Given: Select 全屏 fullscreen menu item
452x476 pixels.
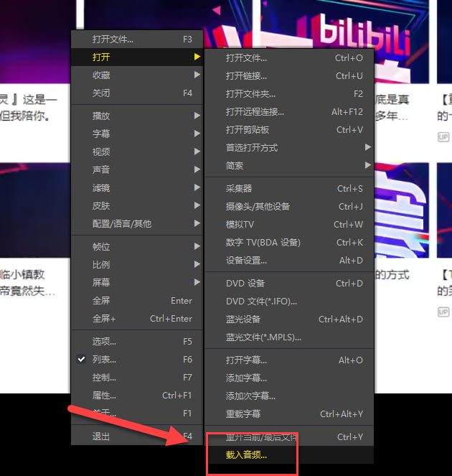Looking at the screenshot, I should [x=101, y=301].
